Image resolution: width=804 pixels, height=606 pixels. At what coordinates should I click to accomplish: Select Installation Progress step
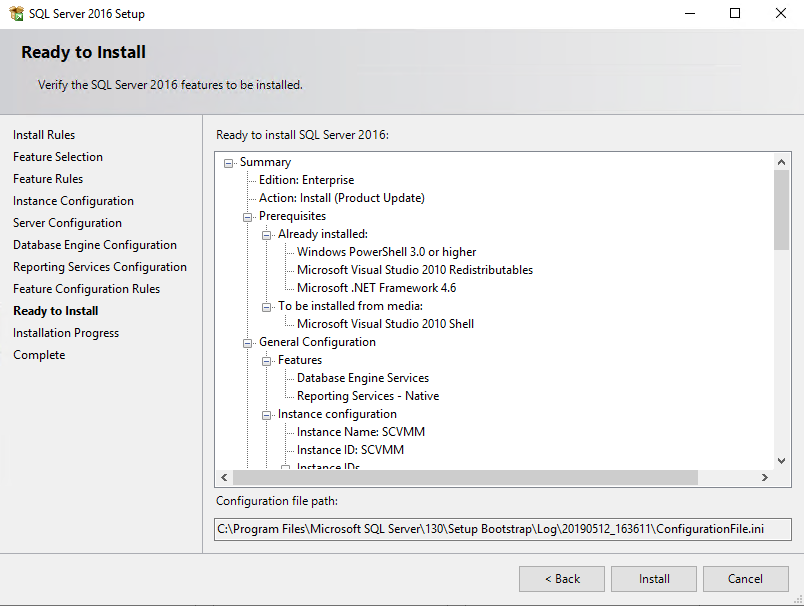pyautogui.click(x=66, y=333)
